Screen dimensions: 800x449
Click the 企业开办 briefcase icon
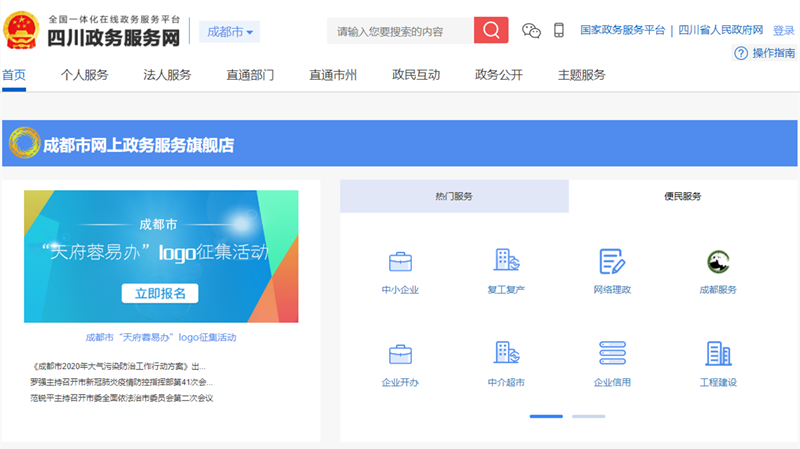400,354
